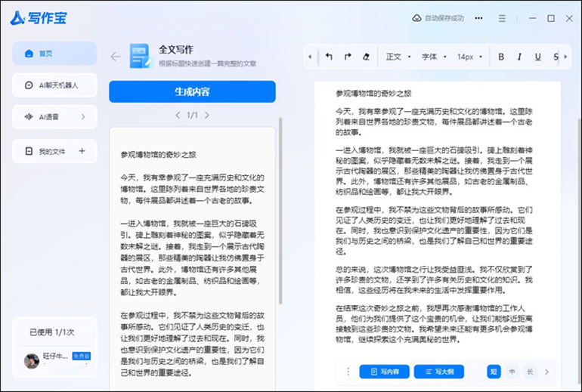Image resolution: width=582 pixels, height=392 pixels.
Task: Open the 正文 paragraph style dropdown
Action: pyautogui.click(x=398, y=57)
